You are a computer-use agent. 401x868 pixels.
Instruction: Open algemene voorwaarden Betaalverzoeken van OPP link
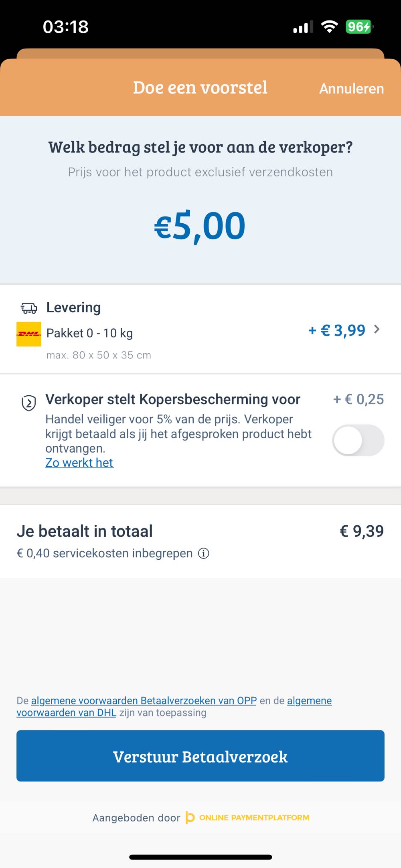pyautogui.click(x=144, y=700)
